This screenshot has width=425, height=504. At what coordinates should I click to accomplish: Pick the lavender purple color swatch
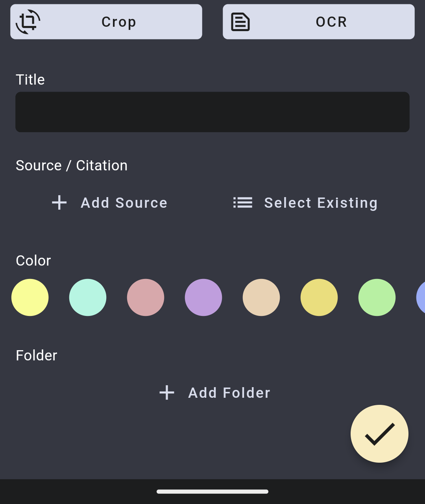203,297
